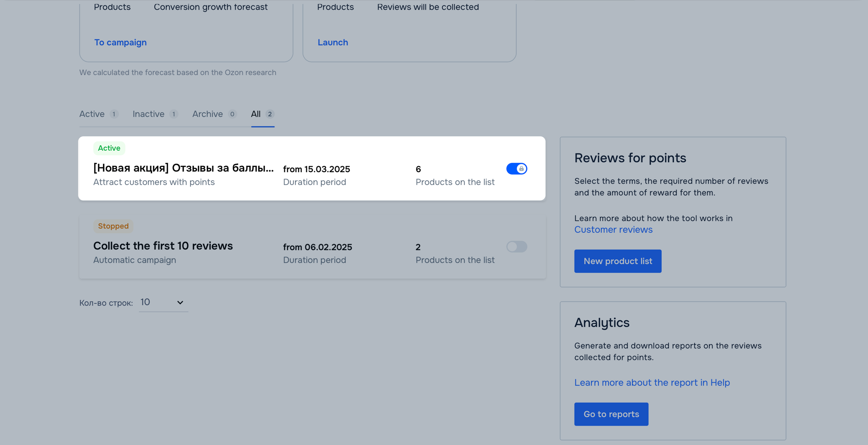Screen dimensions: 868x445
Task: Click the Launch link
Action: pyautogui.click(x=333, y=42)
